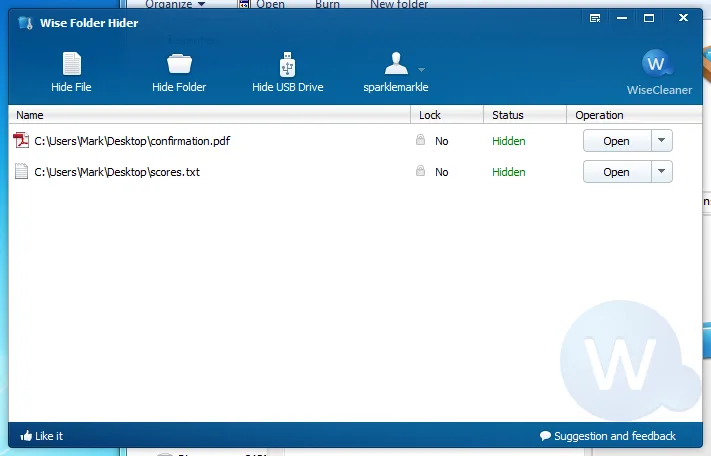Expand the Open dropdown arrow for confirmation.pdf
The width and height of the screenshot is (711, 456).
tap(662, 141)
